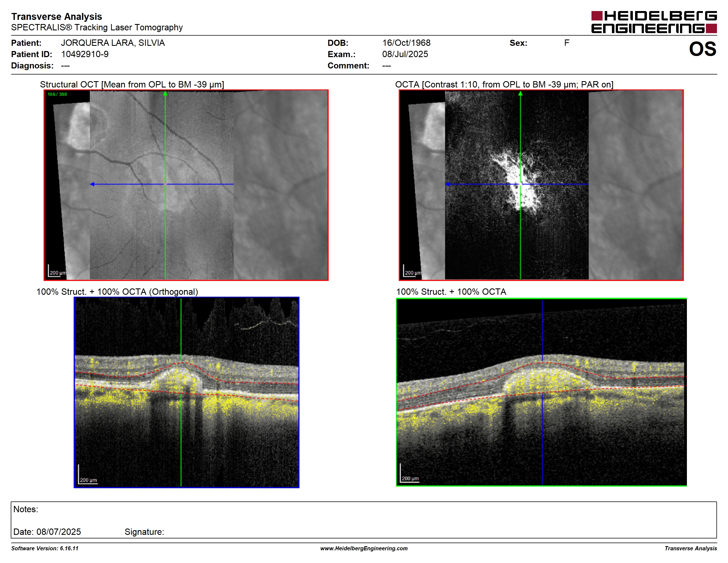
Task: Click Software Version: 6.16.11 footer text
Action: click(x=45, y=548)
